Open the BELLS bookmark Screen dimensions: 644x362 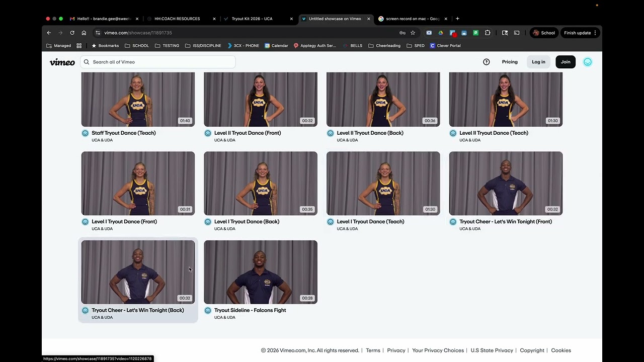(352, 46)
